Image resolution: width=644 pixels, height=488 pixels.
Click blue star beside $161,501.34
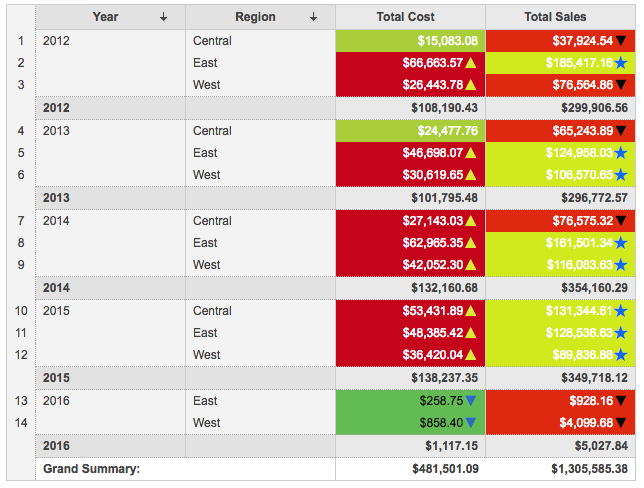(621, 243)
